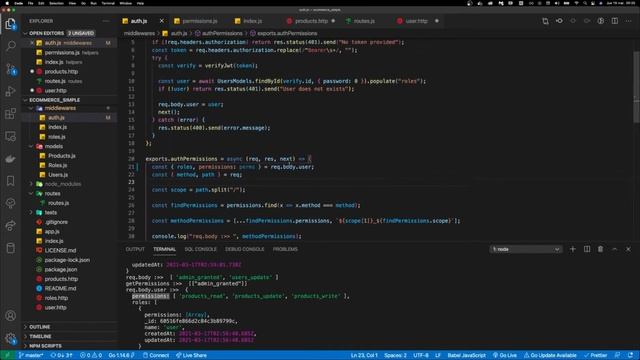
Task: Open the Bookmarks icon in activity bar
Action: 11,181
